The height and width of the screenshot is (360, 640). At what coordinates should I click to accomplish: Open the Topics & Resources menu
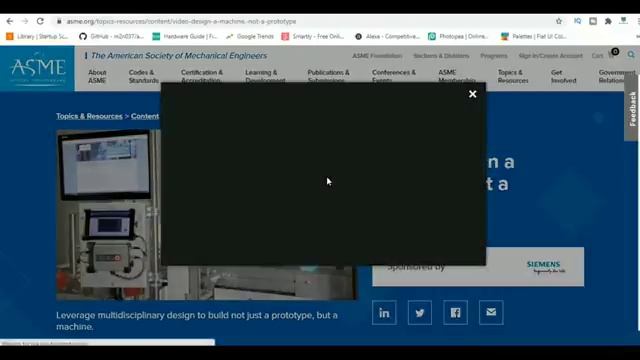point(513,76)
